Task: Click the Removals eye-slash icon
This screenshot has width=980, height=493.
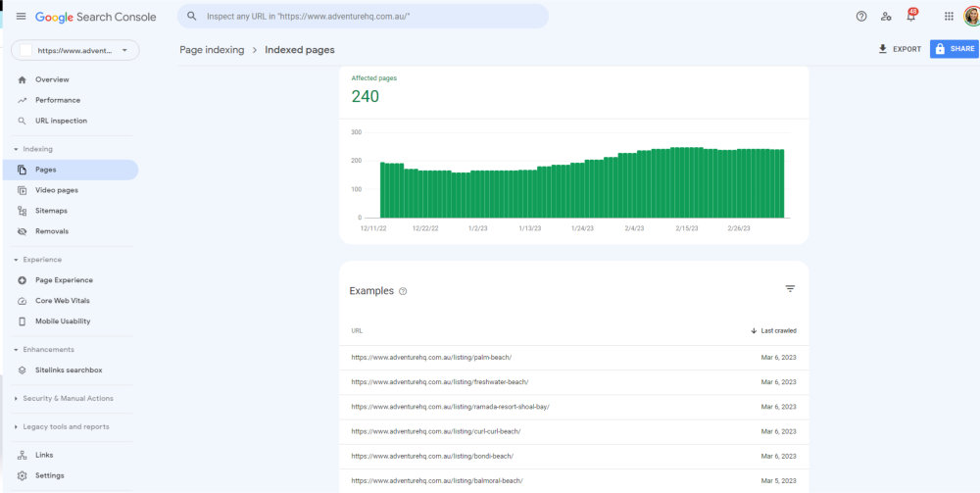Action: coord(23,231)
